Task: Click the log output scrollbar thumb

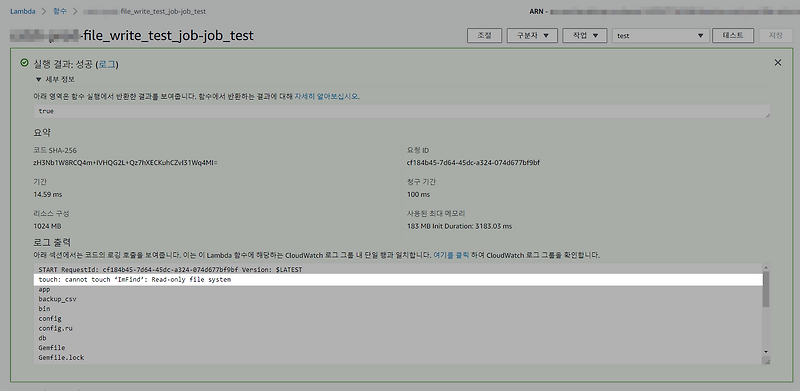Action: click(766, 289)
